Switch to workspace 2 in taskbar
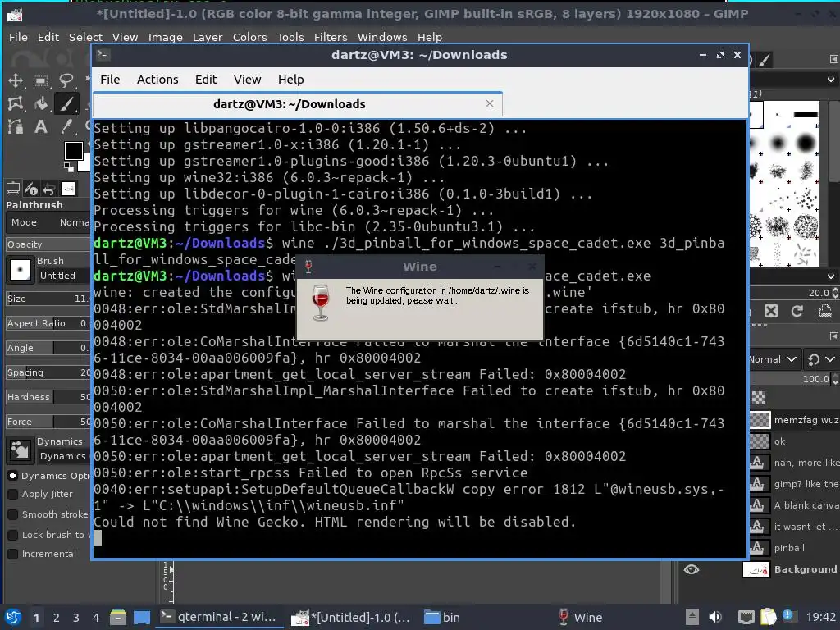Viewport: 840px width, 630px height. tap(57, 618)
